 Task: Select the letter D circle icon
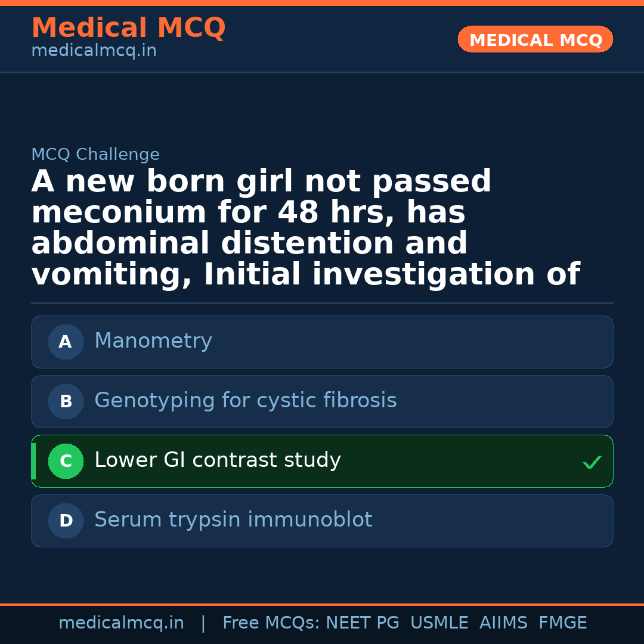66,521
